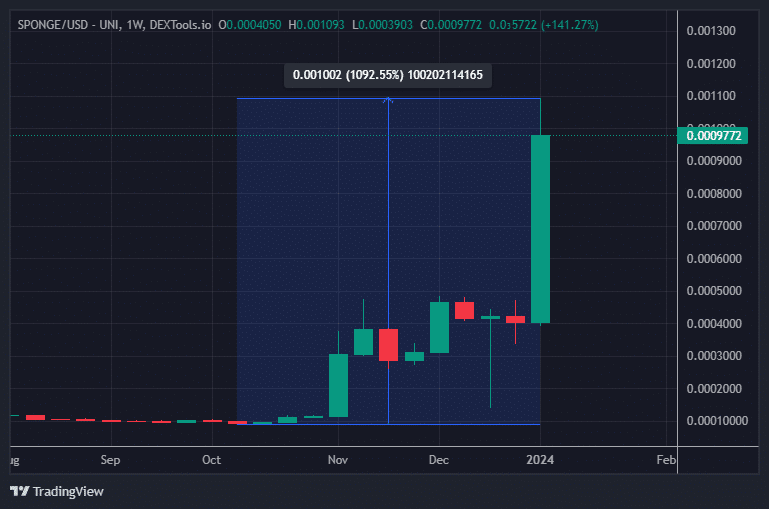
Task: Select the large green candle at early November
Action: 338,385
